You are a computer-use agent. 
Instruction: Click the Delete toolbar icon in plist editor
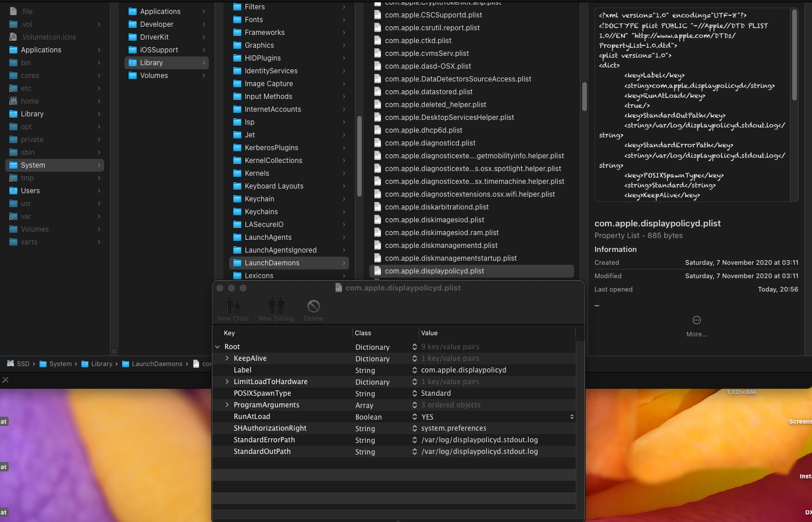(x=314, y=306)
